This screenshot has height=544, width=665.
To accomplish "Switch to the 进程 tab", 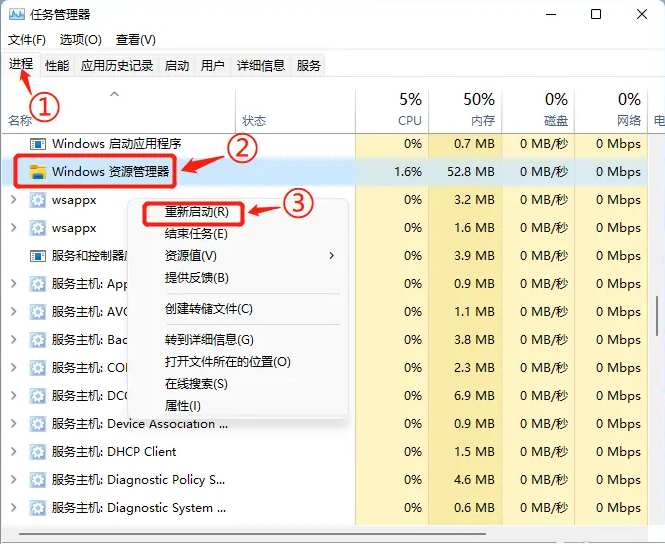I will pos(21,64).
